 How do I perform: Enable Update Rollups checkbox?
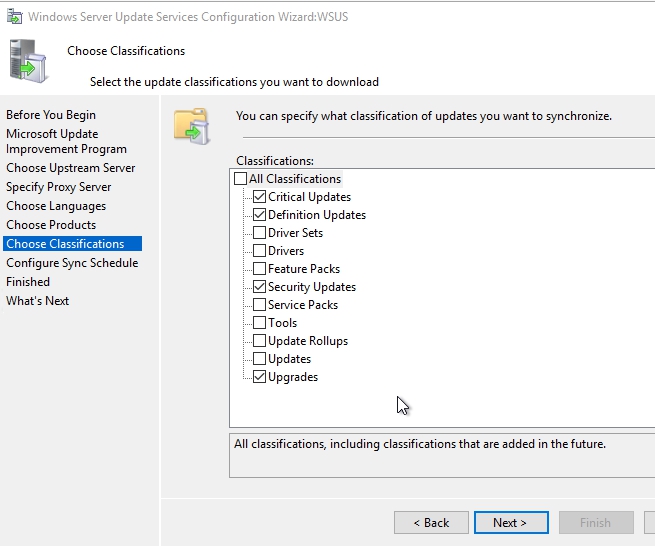tap(260, 341)
